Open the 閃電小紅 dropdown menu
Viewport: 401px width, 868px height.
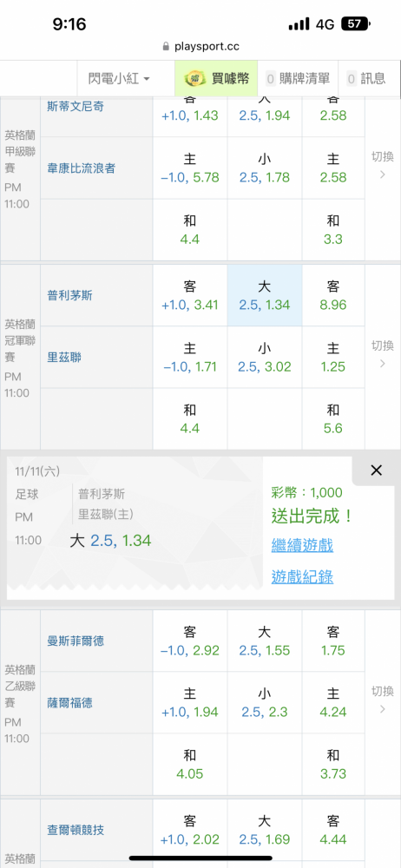point(119,79)
